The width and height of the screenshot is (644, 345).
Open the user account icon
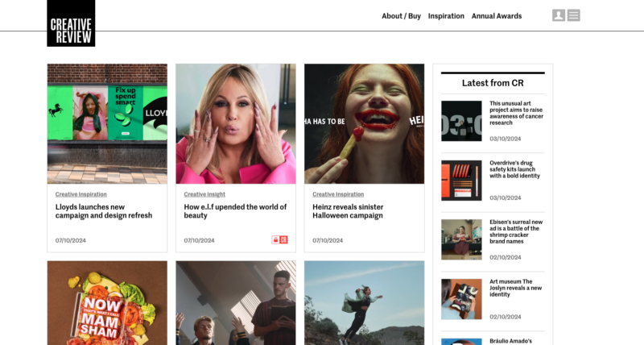click(559, 15)
